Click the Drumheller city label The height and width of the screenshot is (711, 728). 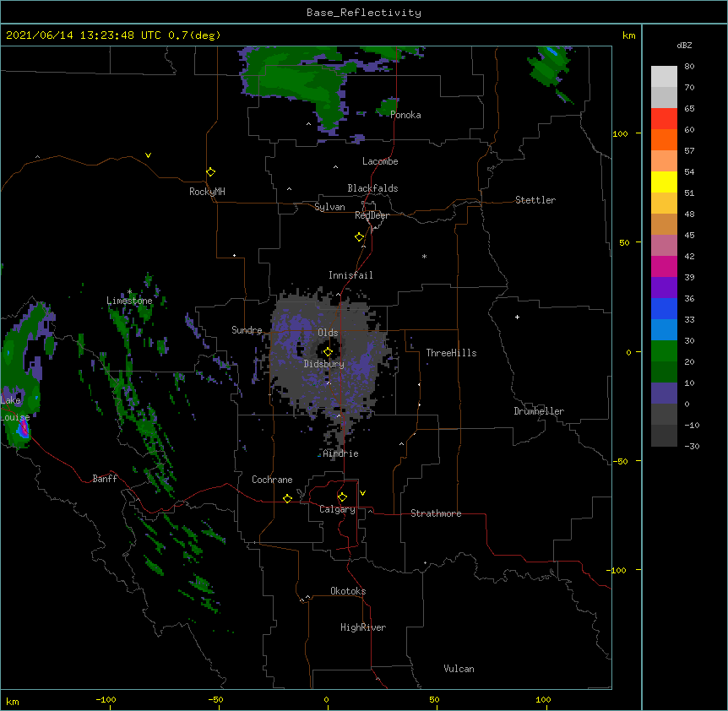click(539, 411)
